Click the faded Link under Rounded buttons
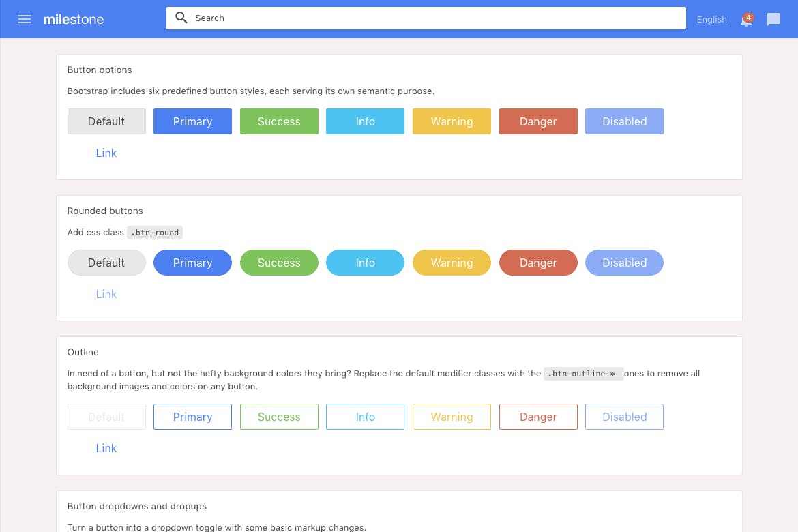The image size is (798, 532). [x=106, y=294]
